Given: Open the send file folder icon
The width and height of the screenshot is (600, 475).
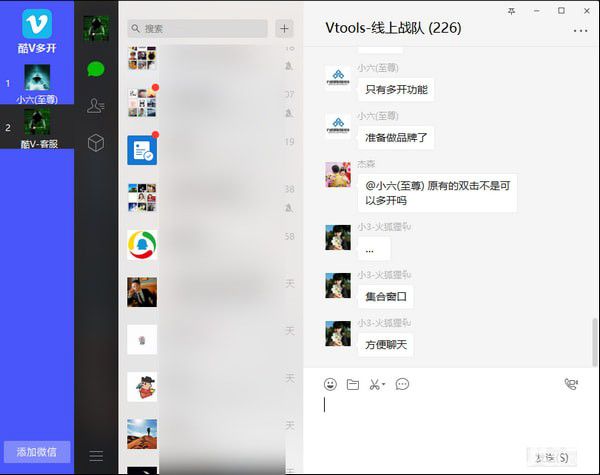Looking at the screenshot, I should pyautogui.click(x=352, y=384).
